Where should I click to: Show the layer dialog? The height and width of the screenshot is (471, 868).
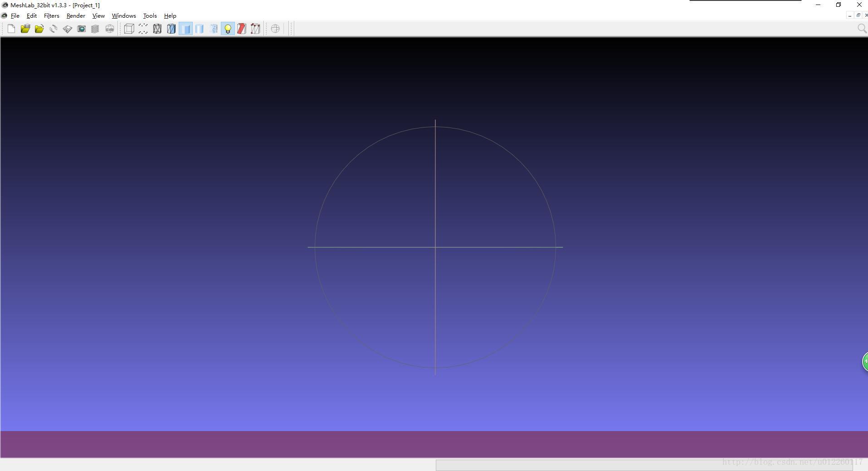[x=95, y=29]
